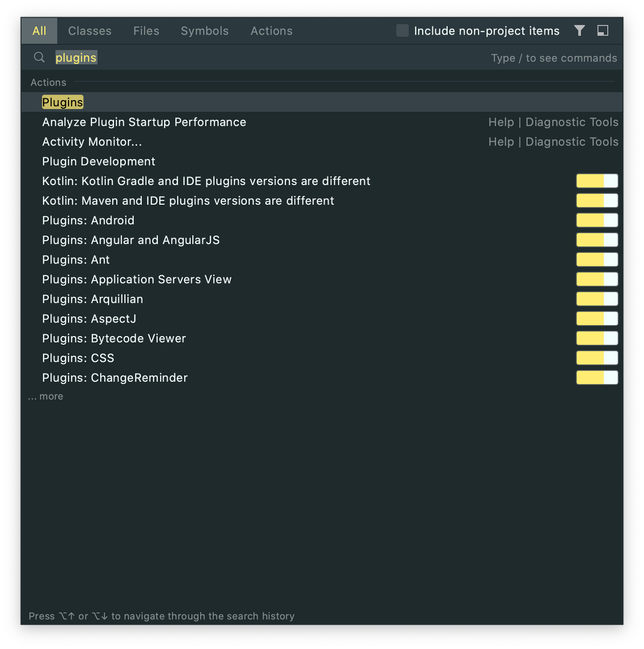Toggle the Plugins: CSS switch
Screen dimensions: 644x649
(x=597, y=358)
